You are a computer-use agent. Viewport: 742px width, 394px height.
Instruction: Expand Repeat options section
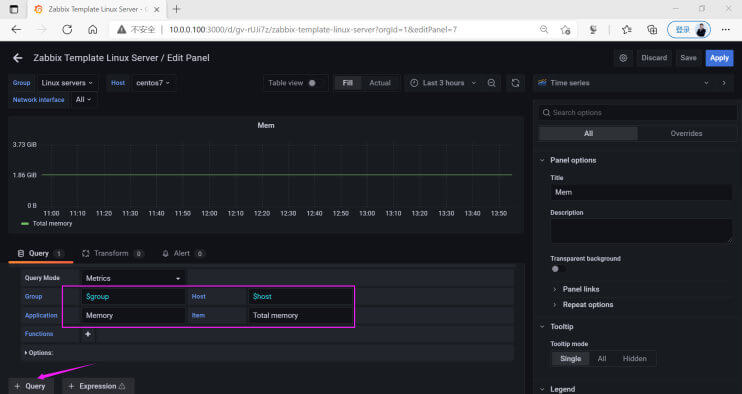(588, 305)
